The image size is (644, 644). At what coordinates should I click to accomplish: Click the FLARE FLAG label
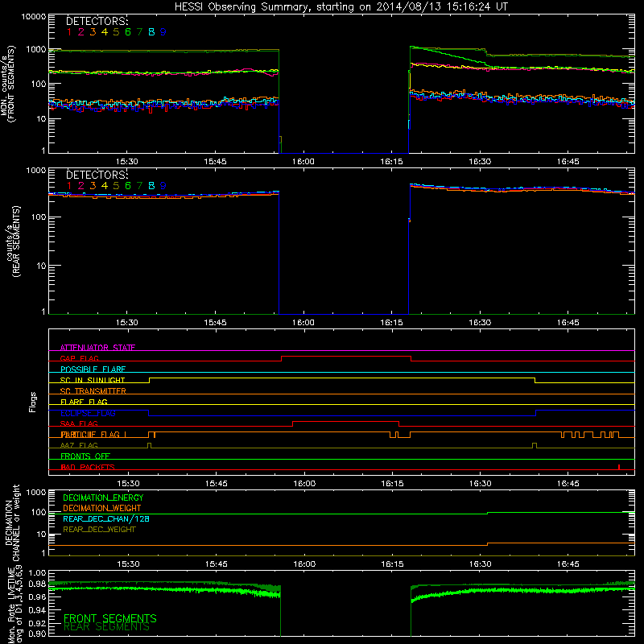click(x=84, y=402)
